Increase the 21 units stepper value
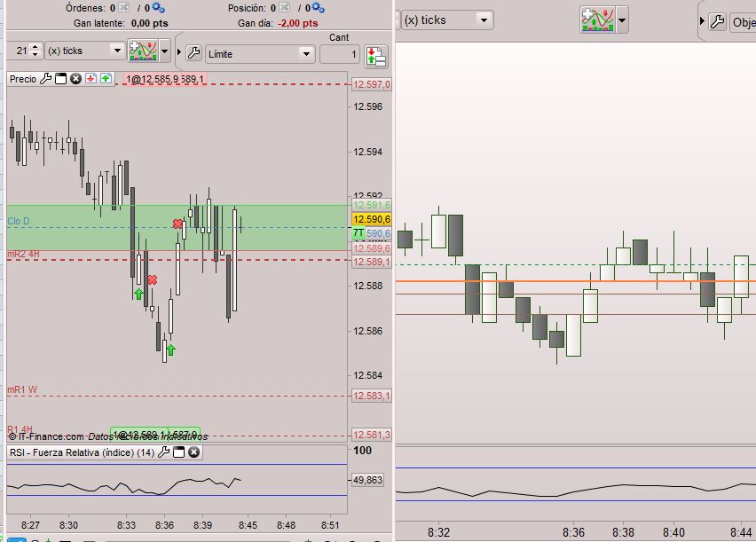This screenshot has width=756, height=542. pos(35,47)
